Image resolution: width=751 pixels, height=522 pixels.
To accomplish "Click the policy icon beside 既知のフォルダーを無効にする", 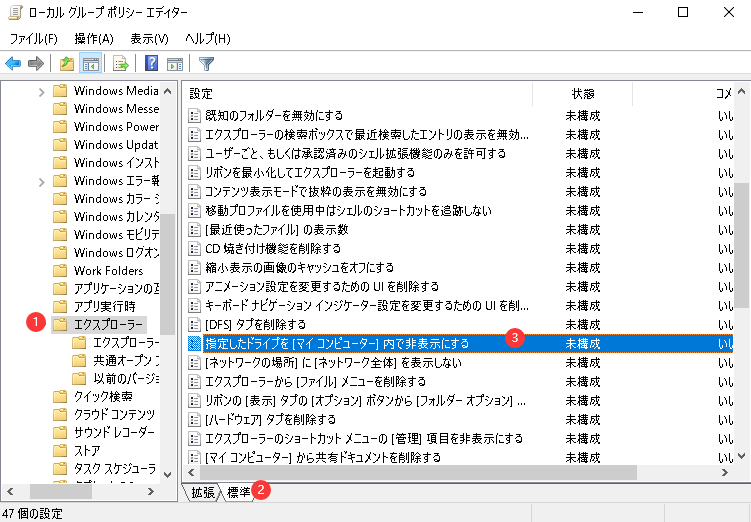I will click(x=194, y=115).
